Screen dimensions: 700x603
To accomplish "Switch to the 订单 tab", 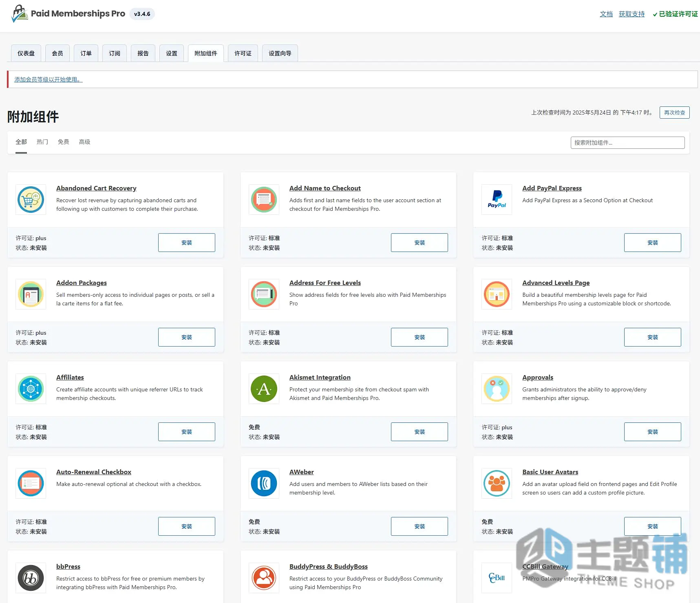I will pyautogui.click(x=86, y=53).
